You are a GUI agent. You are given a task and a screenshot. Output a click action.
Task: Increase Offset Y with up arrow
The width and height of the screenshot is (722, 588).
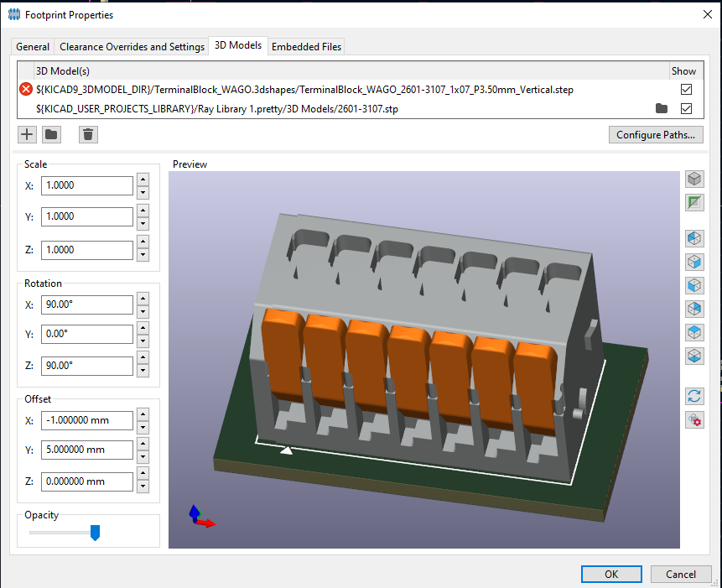pos(143,445)
